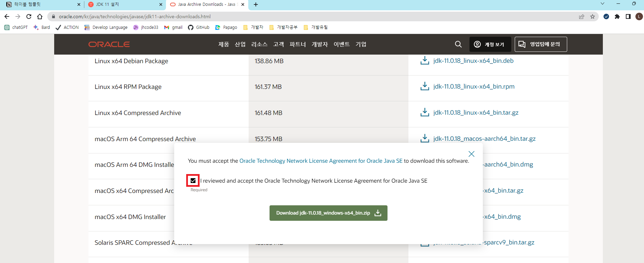Go to the browser home page

pos(40,16)
